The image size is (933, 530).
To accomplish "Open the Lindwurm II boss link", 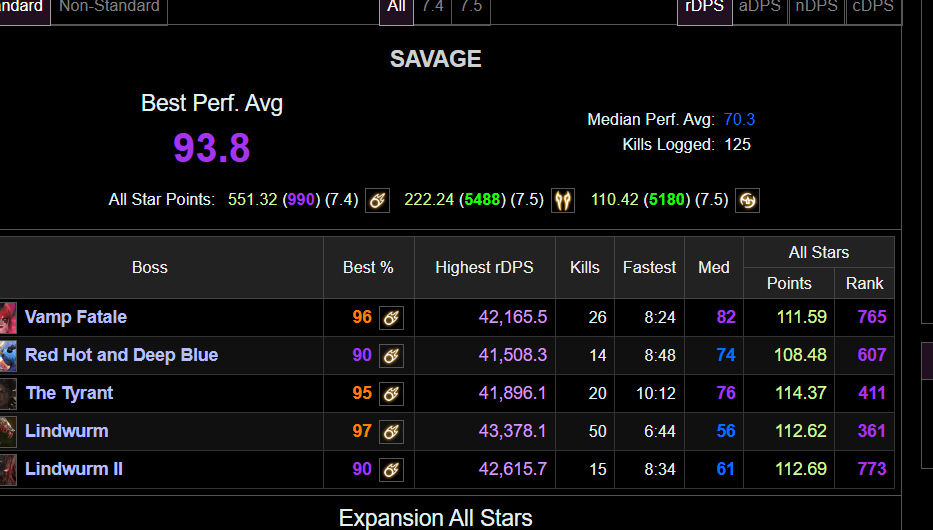I will 74,469.
